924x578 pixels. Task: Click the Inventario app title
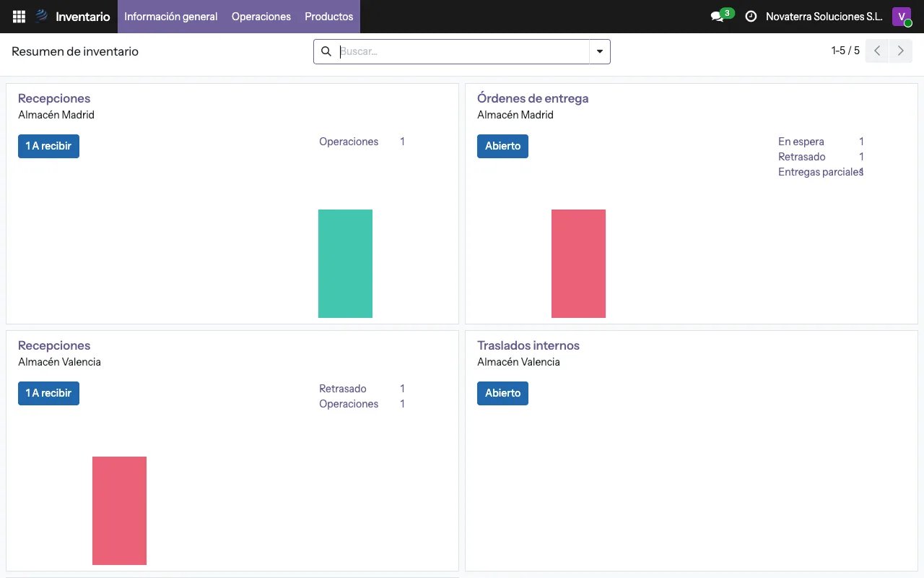[x=83, y=17]
